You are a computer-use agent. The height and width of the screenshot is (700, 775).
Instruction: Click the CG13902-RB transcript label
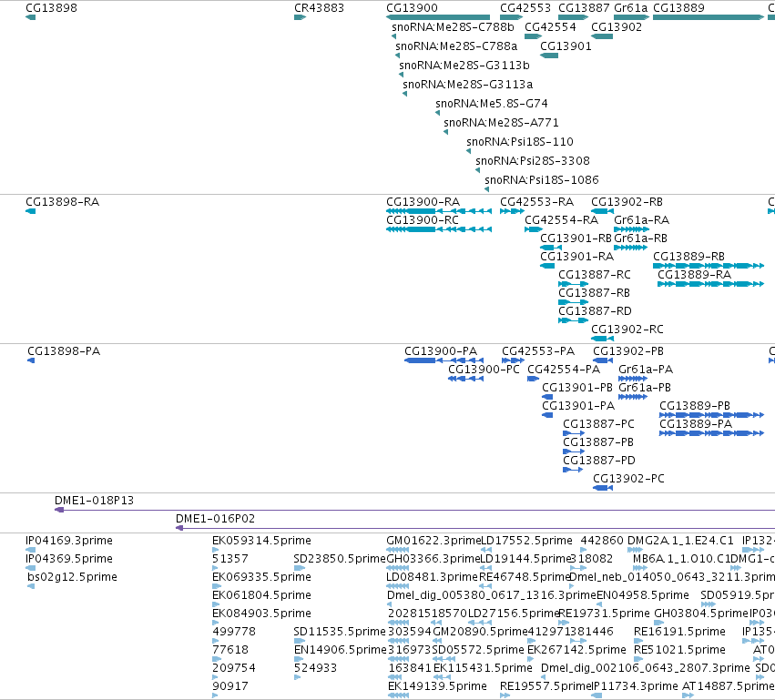pos(627,202)
